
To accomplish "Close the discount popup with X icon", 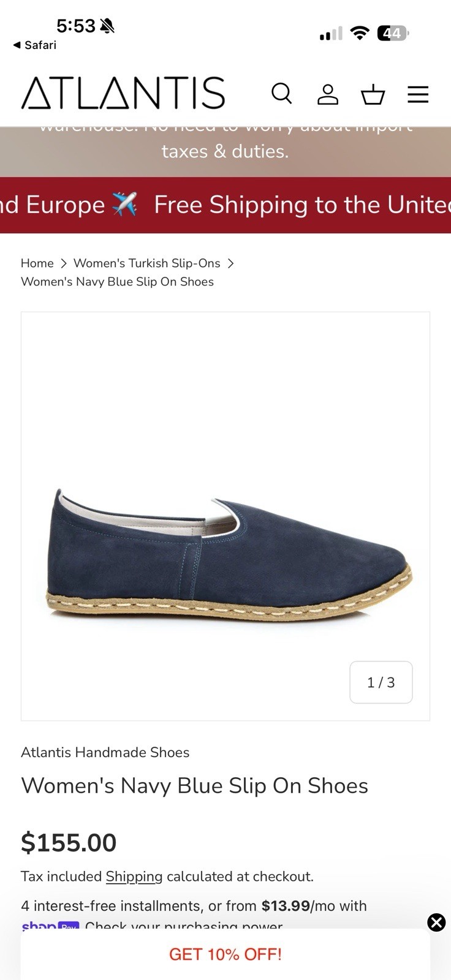I will (x=436, y=922).
